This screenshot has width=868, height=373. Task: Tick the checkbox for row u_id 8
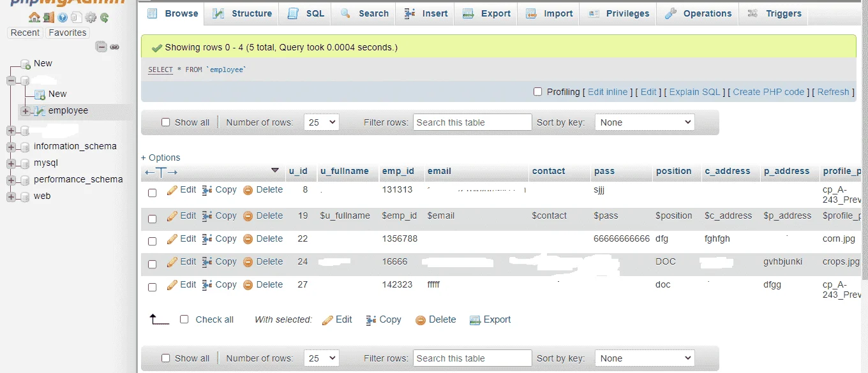pyautogui.click(x=153, y=193)
